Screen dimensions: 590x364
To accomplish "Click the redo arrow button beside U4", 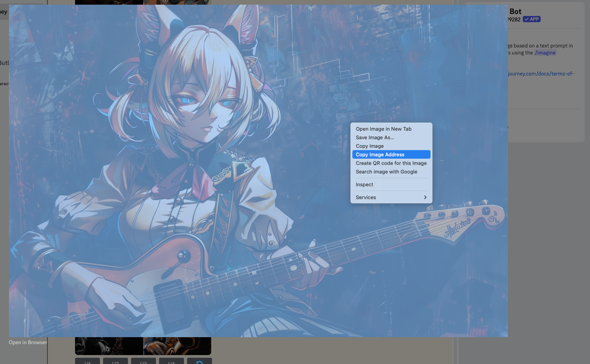I will (200, 361).
